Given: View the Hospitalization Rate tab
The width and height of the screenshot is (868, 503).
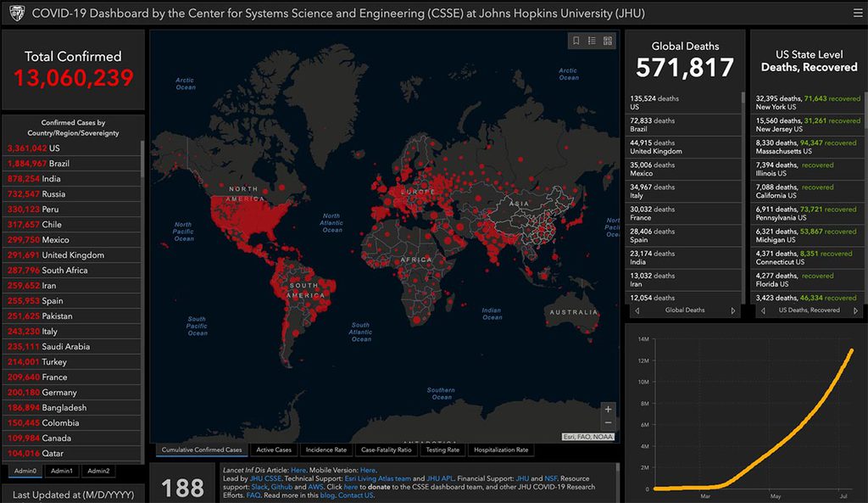Looking at the screenshot, I should pos(501,450).
